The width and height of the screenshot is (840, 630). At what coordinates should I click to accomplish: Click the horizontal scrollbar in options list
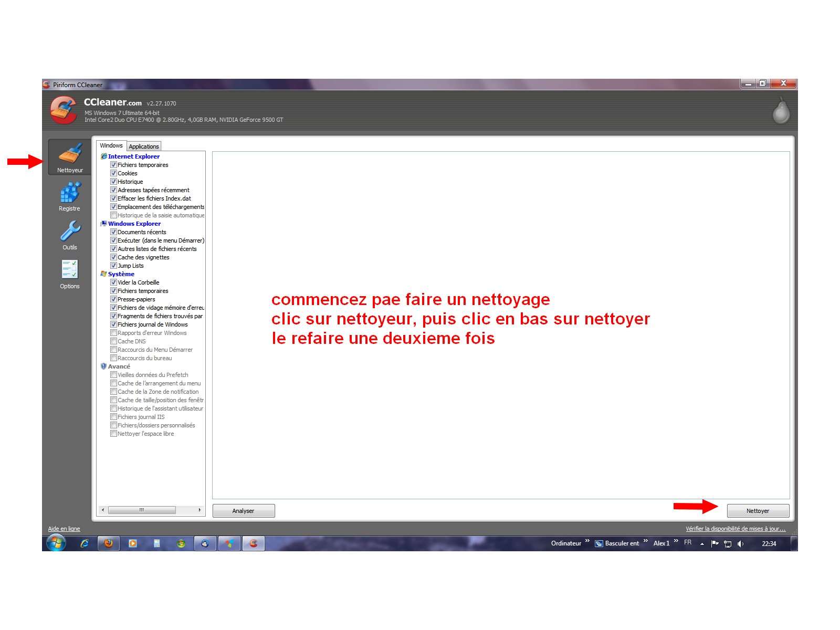(x=142, y=510)
